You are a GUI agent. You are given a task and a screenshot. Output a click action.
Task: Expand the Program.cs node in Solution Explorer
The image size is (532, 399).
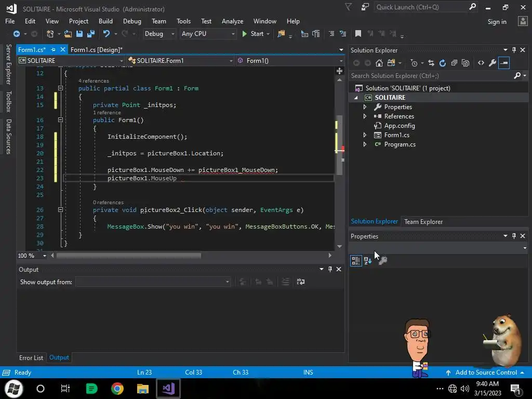coord(365,144)
